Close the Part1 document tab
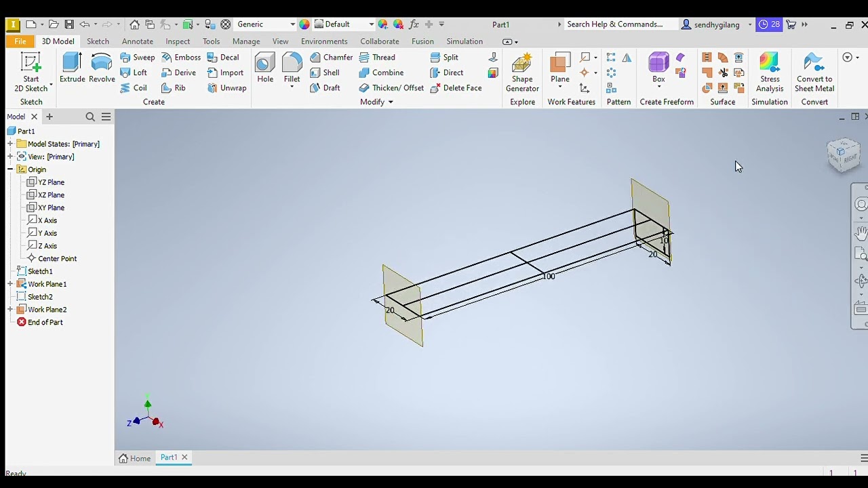Image resolution: width=868 pixels, height=488 pixels. [184, 457]
